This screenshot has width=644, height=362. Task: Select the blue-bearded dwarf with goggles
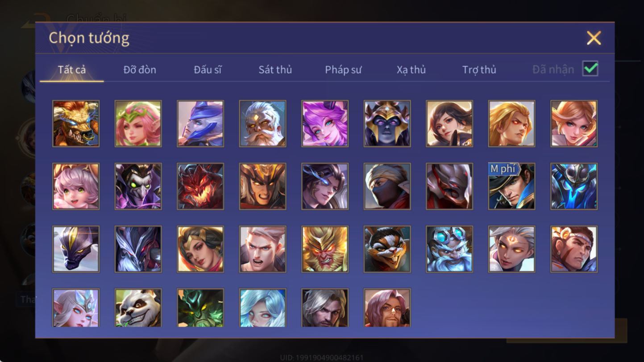click(449, 249)
